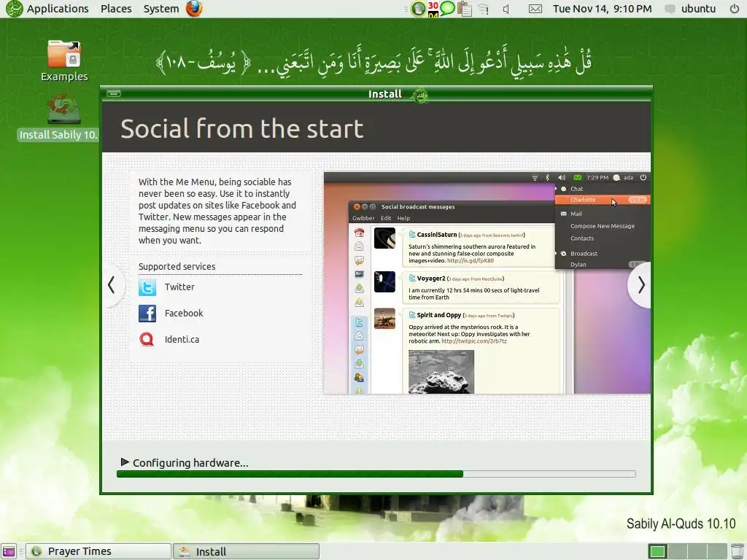Viewport: 747px width, 560px height.
Task: Click the 'Identi.ca' service label
Action: click(x=182, y=340)
